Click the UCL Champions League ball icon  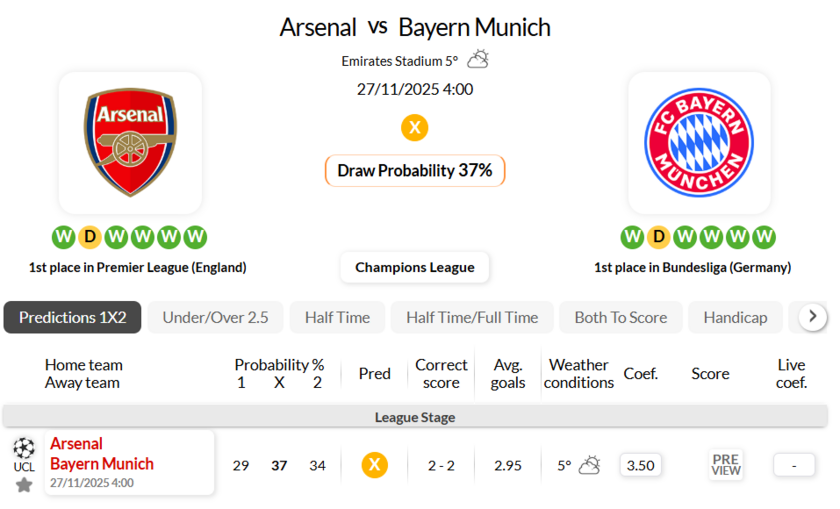click(24, 447)
